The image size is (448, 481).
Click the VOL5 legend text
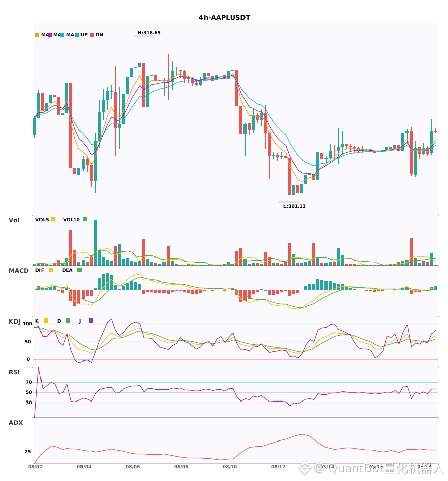tap(42, 220)
